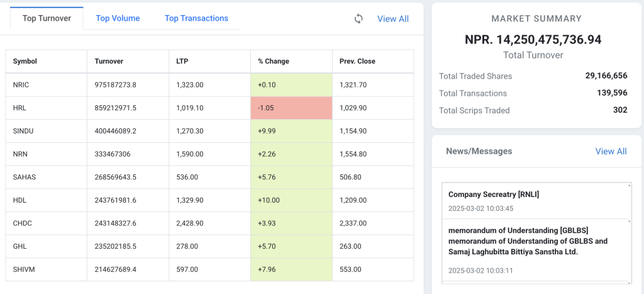Select the HRL symbol in table

19,108
